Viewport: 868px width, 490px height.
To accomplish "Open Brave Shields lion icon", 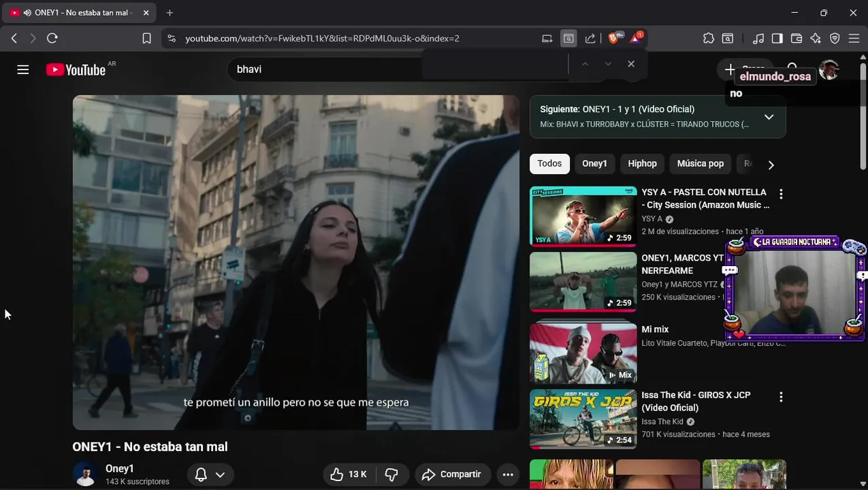I will point(614,38).
